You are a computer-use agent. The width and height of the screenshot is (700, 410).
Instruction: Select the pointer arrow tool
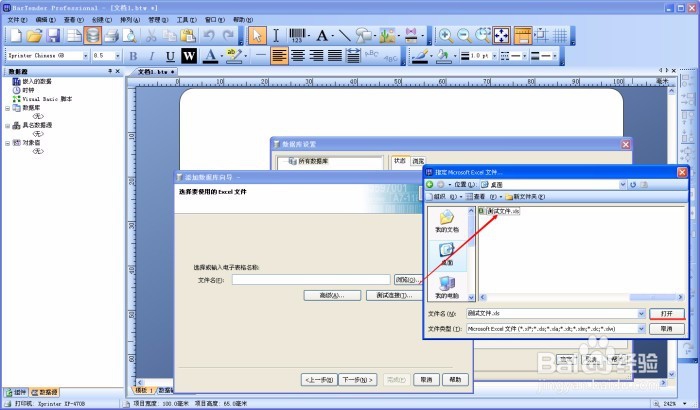click(257, 36)
